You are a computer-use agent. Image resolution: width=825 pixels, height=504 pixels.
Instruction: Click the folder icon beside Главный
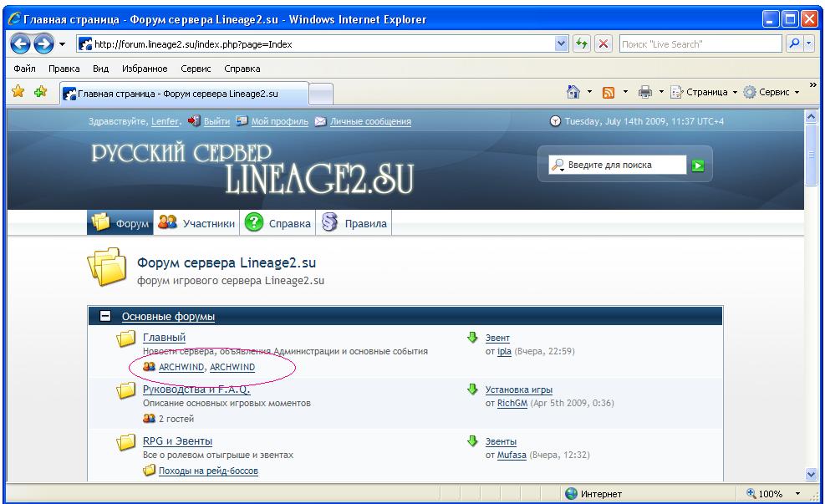[125, 339]
